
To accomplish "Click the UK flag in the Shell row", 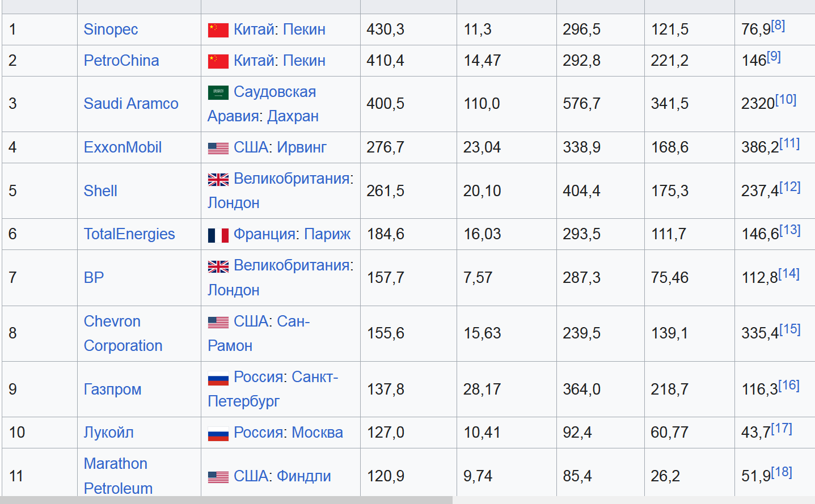I will pyautogui.click(x=218, y=180).
